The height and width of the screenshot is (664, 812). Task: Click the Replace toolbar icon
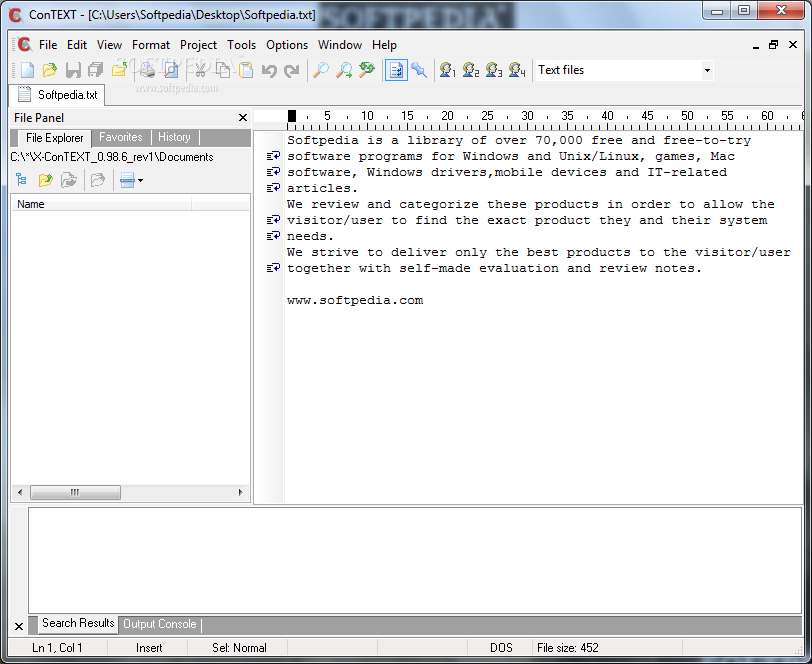tap(367, 70)
